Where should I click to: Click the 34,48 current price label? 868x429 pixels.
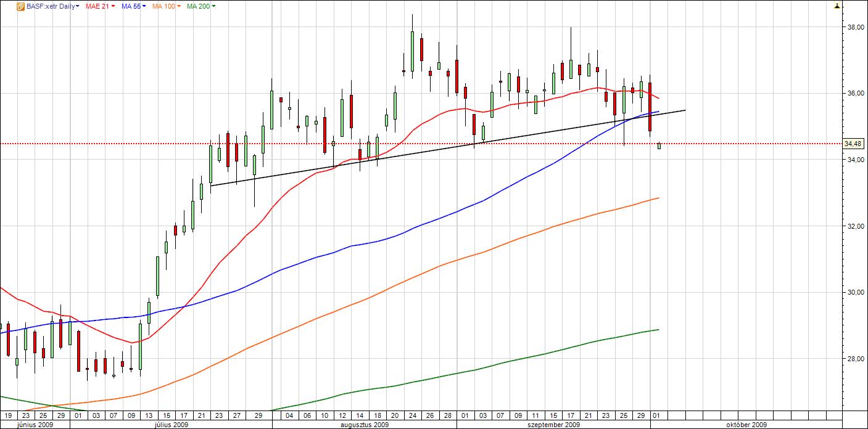853,144
